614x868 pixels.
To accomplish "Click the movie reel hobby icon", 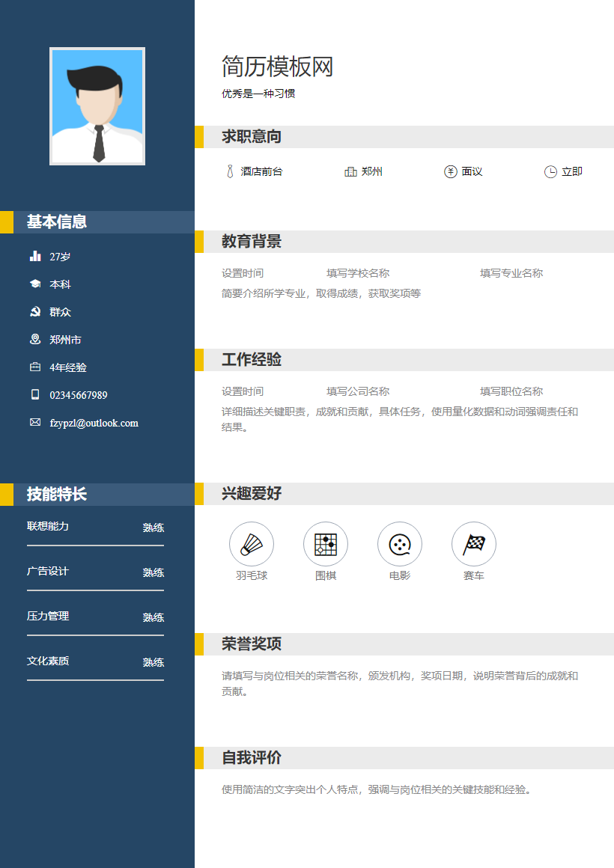I will click(x=400, y=544).
